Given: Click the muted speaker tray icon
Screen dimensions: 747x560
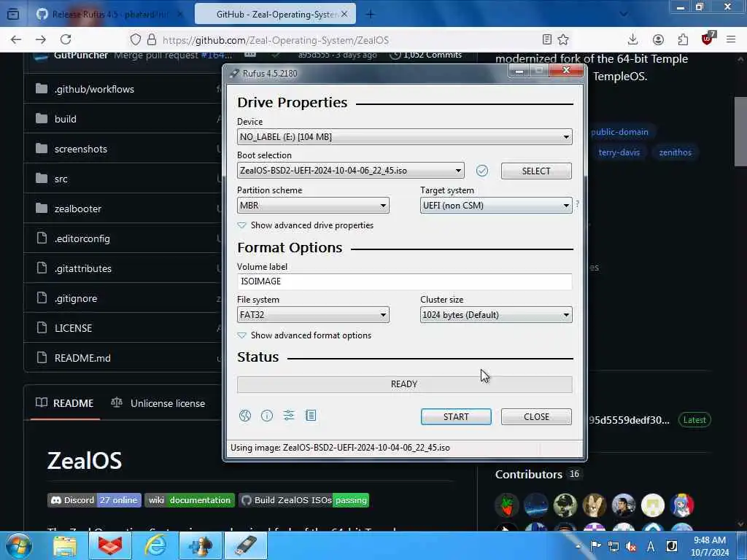Looking at the screenshot, I should coord(632,547).
